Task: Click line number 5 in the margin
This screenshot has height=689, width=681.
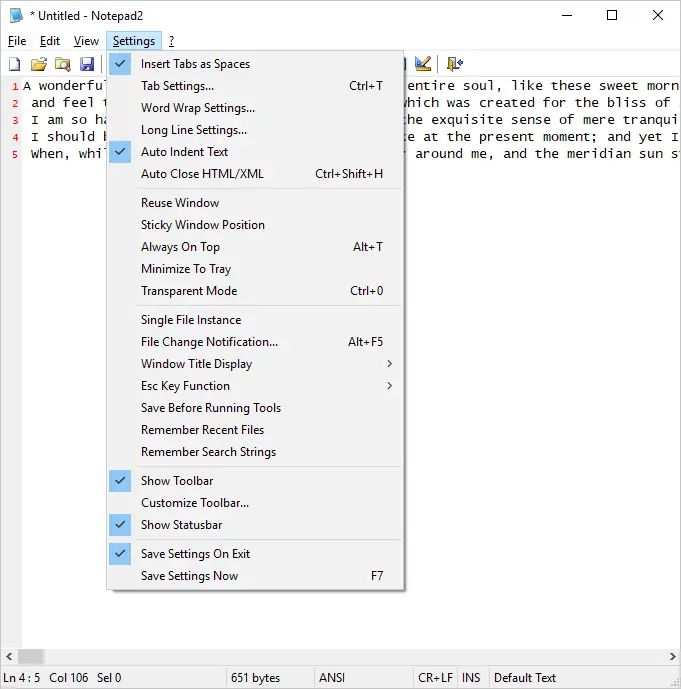Action: pos(15,154)
